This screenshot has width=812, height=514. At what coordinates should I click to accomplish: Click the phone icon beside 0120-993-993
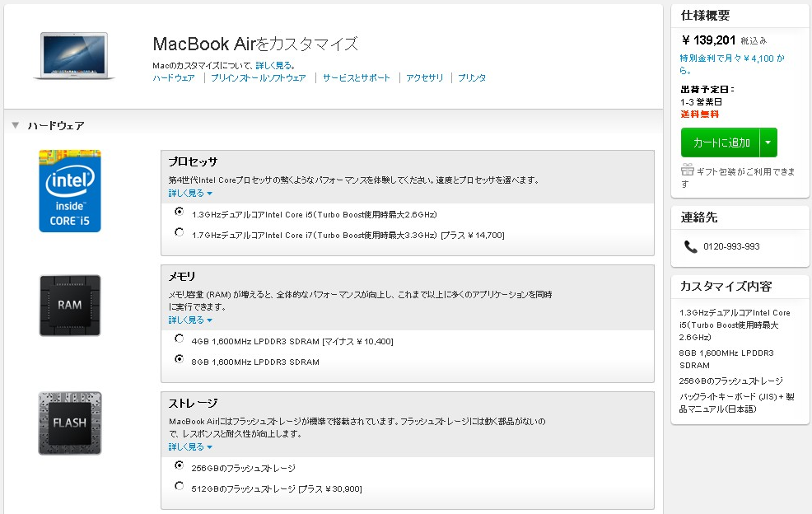690,246
